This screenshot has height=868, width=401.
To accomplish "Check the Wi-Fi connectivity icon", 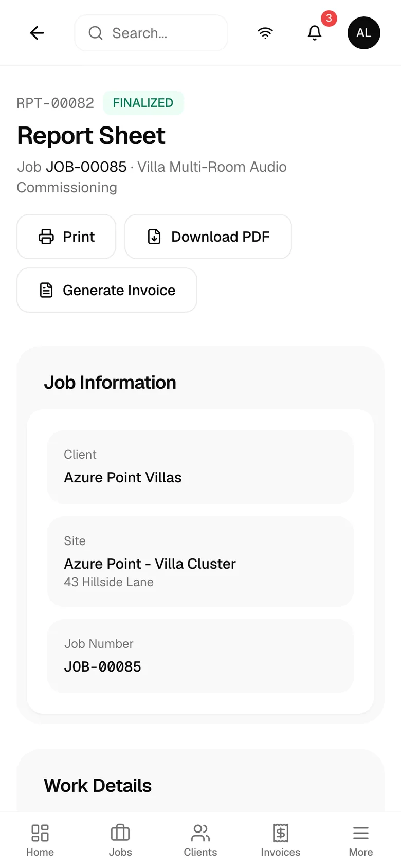I will coord(265,33).
